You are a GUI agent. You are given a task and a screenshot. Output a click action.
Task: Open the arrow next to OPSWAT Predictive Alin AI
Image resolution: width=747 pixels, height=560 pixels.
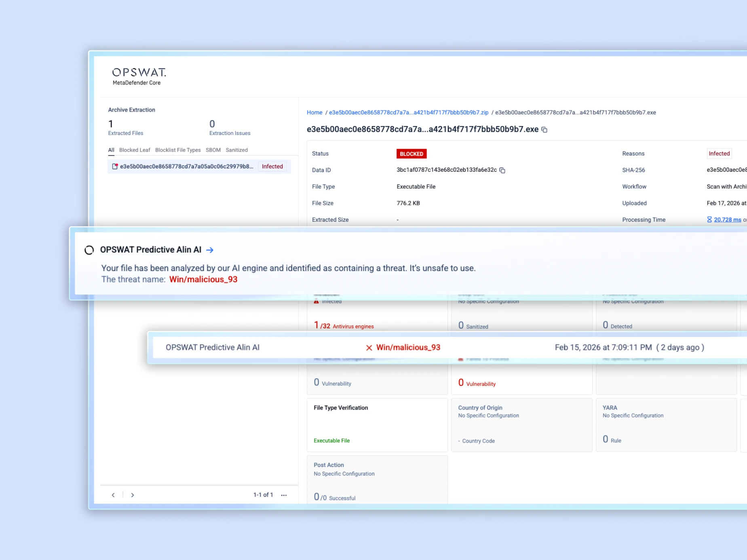(209, 250)
